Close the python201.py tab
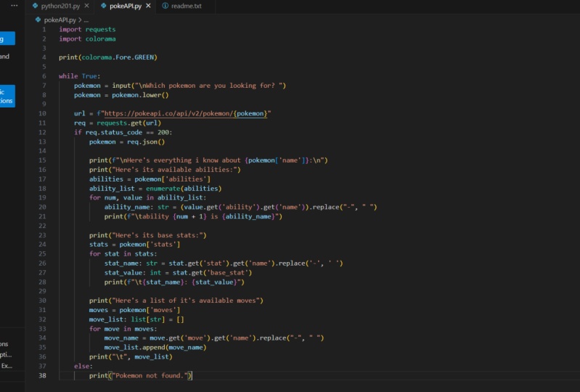This screenshot has width=580, height=392. tap(86, 6)
